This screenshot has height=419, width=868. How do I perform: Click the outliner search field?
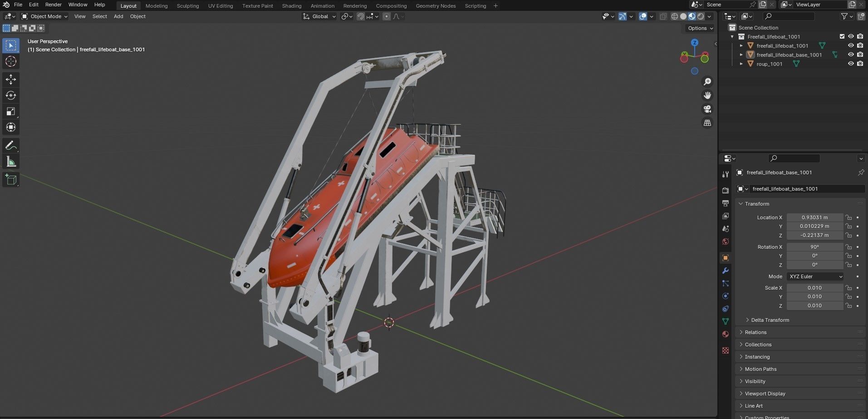pos(789,16)
